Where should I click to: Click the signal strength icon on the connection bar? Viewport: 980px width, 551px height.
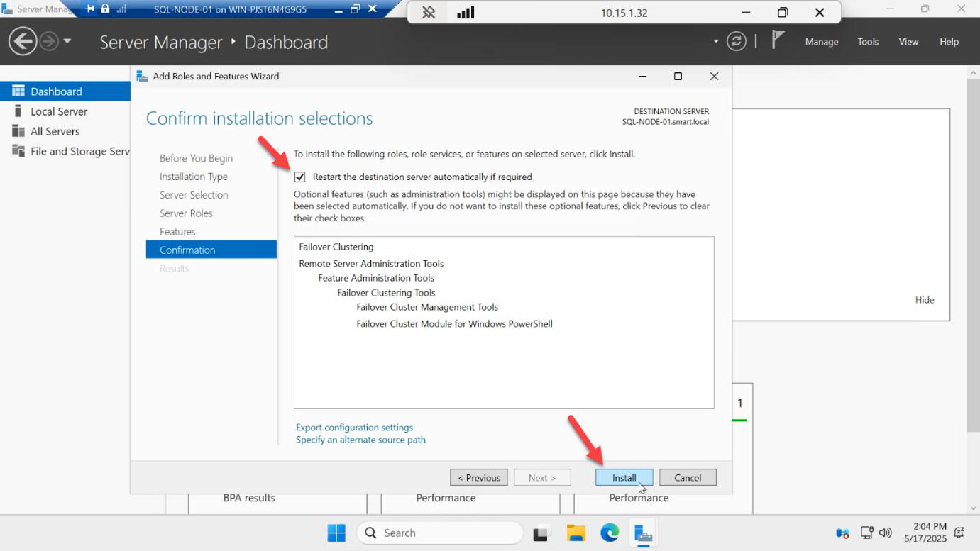(x=466, y=13)
